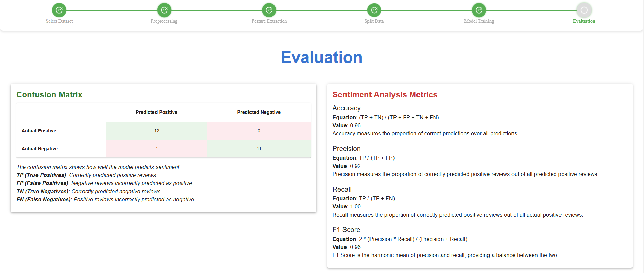Select the false negatives cell showing 0

[x=259, y=131]
